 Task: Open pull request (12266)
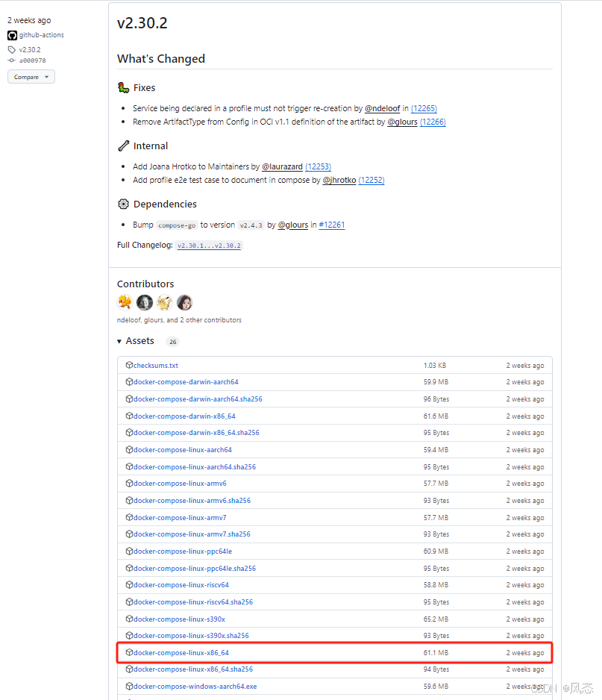[x=433, y=122]
